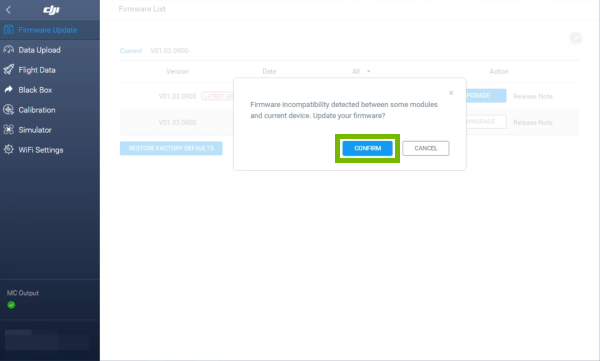Click the Date column header
600x361 pixels.
[269, 71]
